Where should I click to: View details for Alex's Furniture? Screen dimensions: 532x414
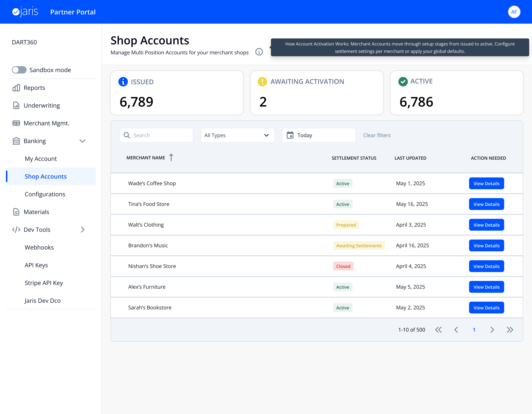[x=486, y=287]
